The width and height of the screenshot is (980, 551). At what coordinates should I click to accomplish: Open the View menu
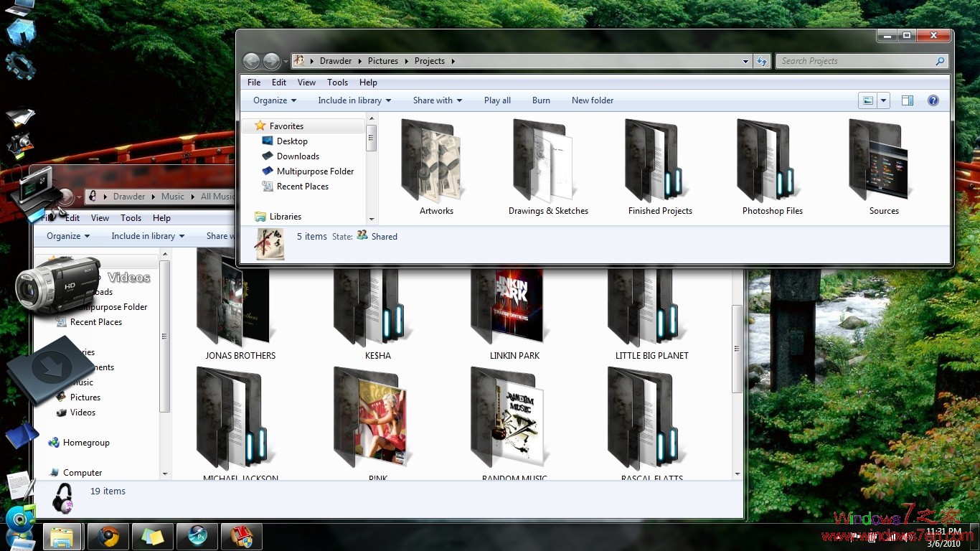tap(306, 82)
